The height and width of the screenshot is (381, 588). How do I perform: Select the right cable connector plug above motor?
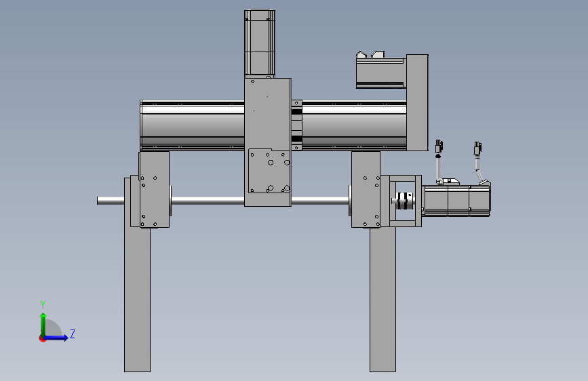[x=477, y=148]
